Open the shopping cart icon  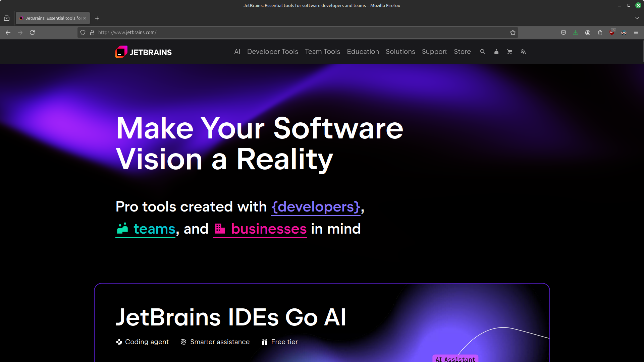click(x=509, y=52)
